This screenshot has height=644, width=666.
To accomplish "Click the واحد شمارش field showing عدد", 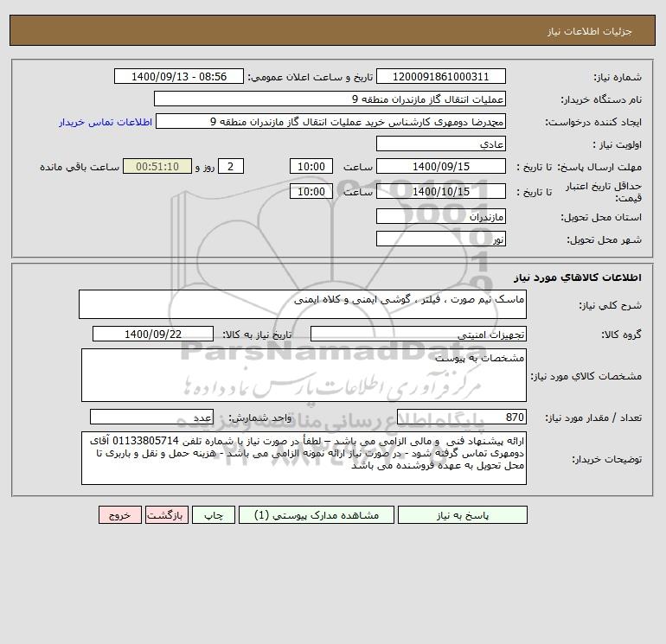I will point(151,417).
